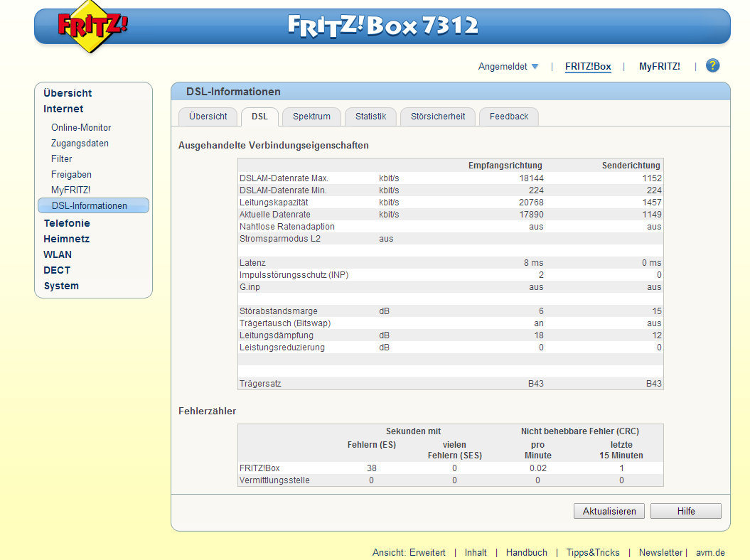Click the DSLAM-Datenrate Max. row label
This screenshot has width=750, height=560.
[x=284, y=178]
